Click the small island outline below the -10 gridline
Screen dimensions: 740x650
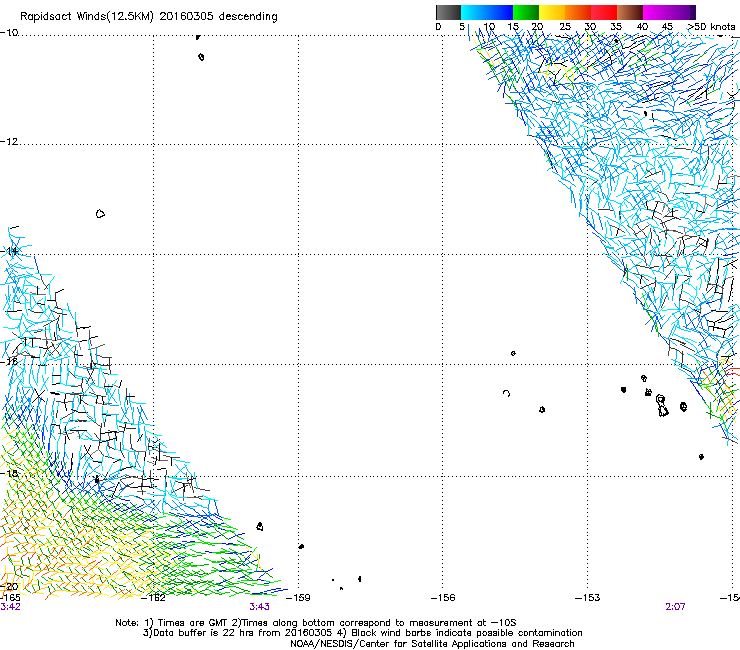[202, 57]
